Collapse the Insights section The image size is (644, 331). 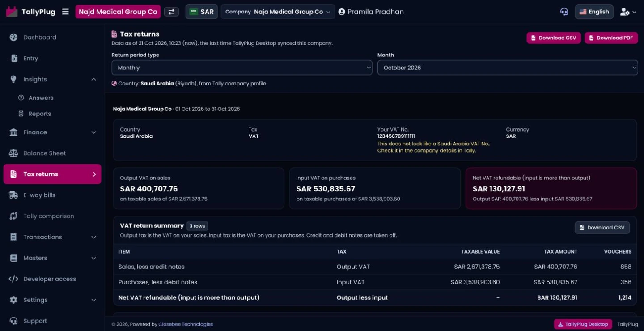94,79
